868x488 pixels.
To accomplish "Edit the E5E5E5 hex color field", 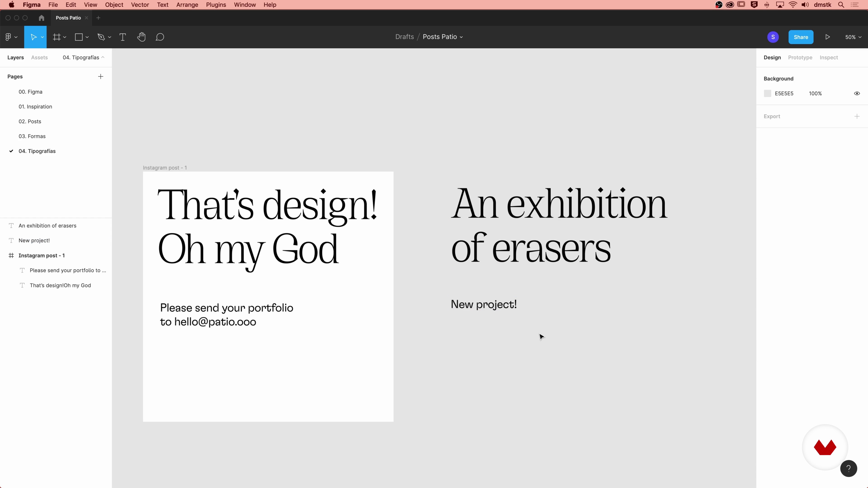I will pyautogui.click(x=784, y=93).
